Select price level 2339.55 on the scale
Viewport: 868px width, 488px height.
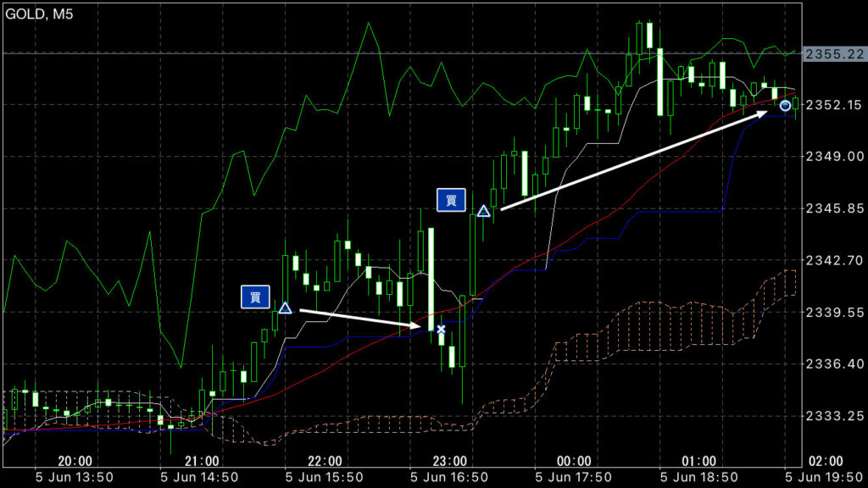point(834,313)
